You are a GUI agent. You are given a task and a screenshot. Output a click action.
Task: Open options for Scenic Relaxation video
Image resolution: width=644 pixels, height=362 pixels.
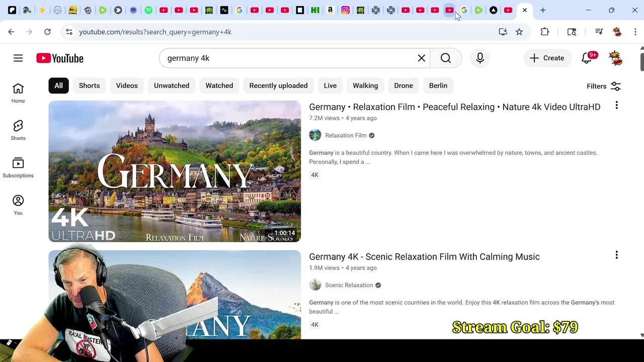[616, 255]
